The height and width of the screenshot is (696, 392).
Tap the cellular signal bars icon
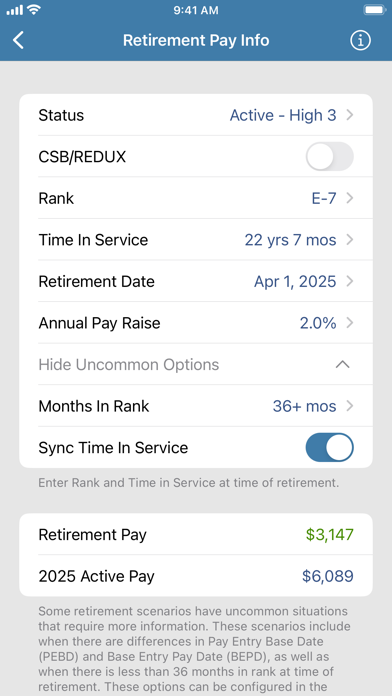[x=15, y=10]
